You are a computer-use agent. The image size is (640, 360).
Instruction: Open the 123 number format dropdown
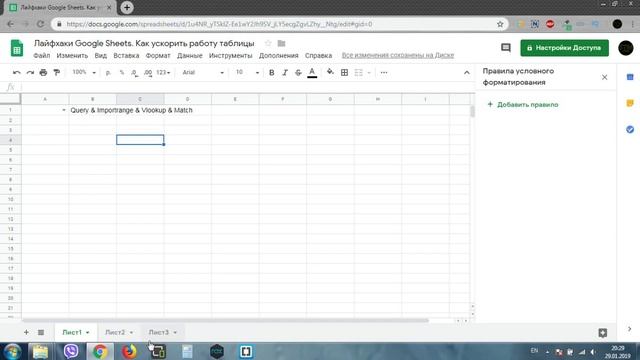tap(163, 73)
